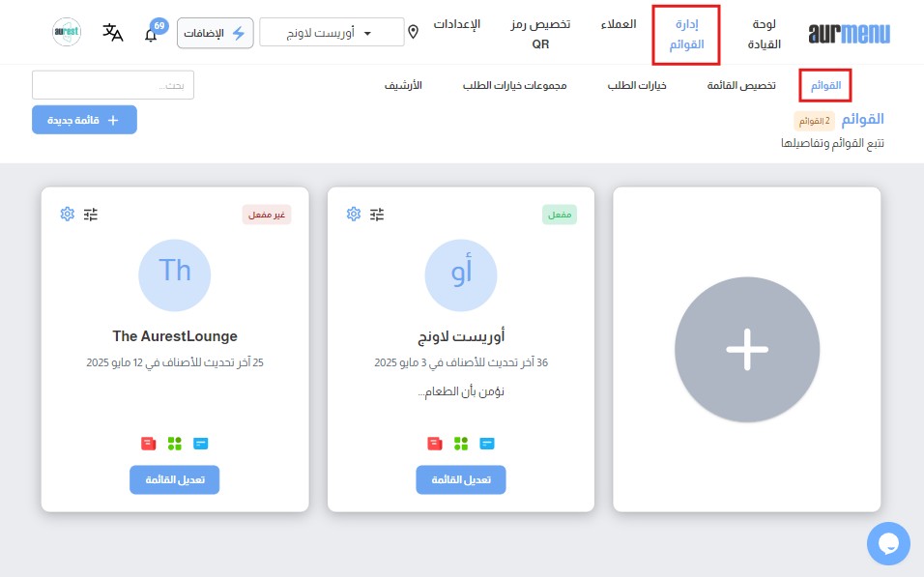
Task: Click green grid icon on أوريست لاونج card
Action: tap(461, 443)
